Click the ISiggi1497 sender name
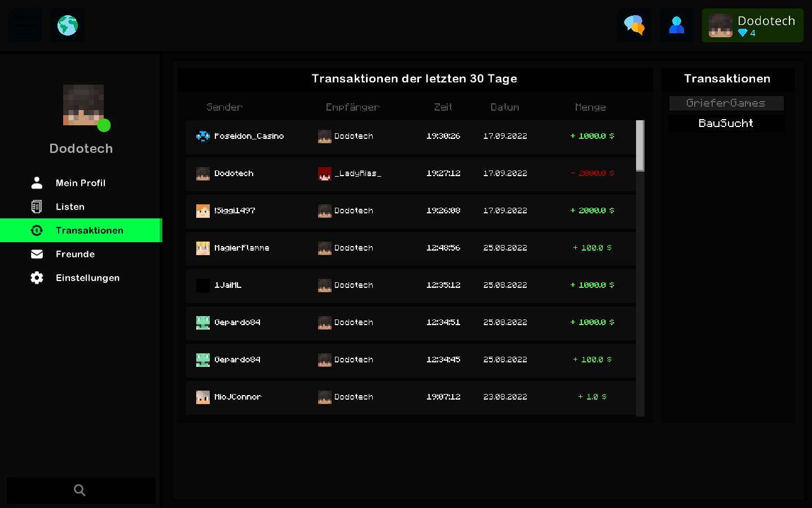Screen dimensions: 812x508 coord(235,211)
